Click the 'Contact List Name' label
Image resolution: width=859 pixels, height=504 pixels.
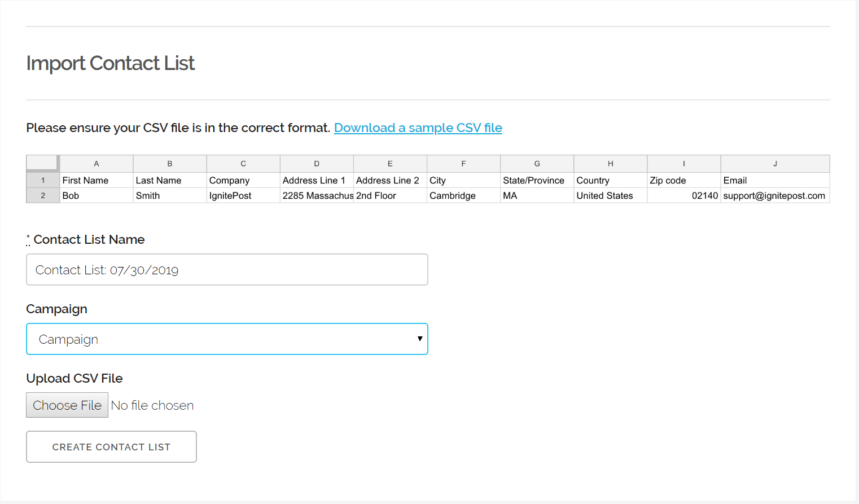point(89,239)
